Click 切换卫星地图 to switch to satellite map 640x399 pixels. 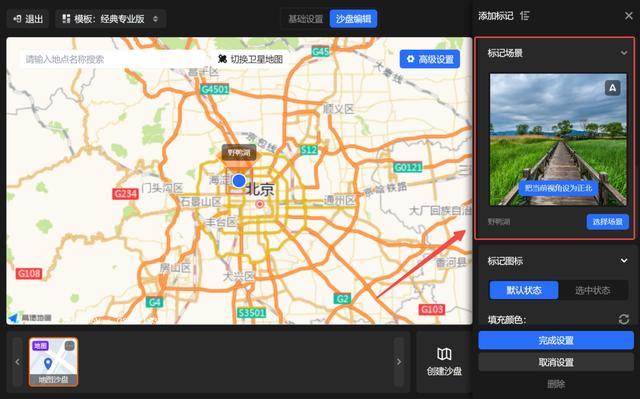click(x=251, y=59)
